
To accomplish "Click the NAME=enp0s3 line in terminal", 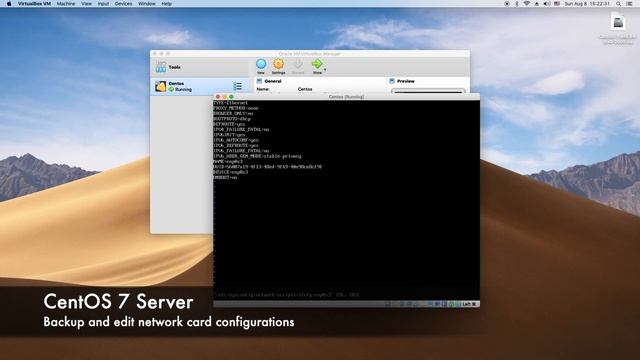I will pos(228,161).
